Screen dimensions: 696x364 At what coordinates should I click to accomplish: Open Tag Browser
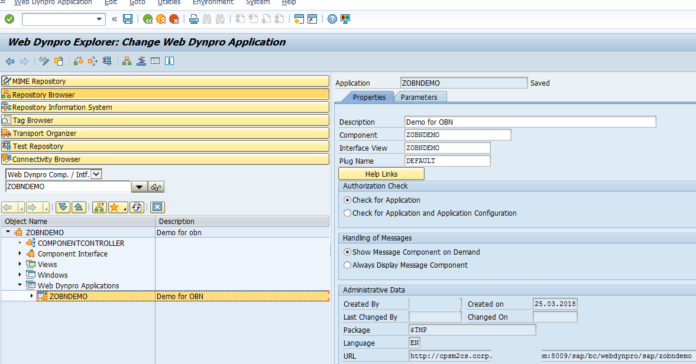[165, 120]
